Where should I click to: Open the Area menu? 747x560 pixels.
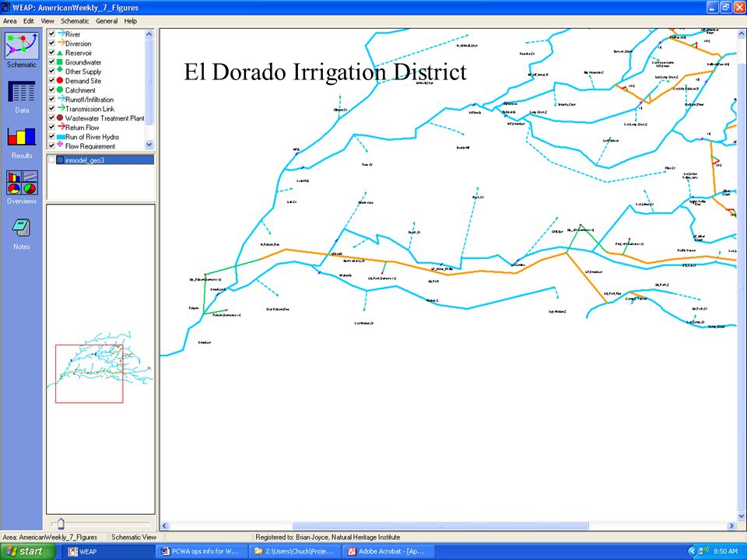[9, 21]
